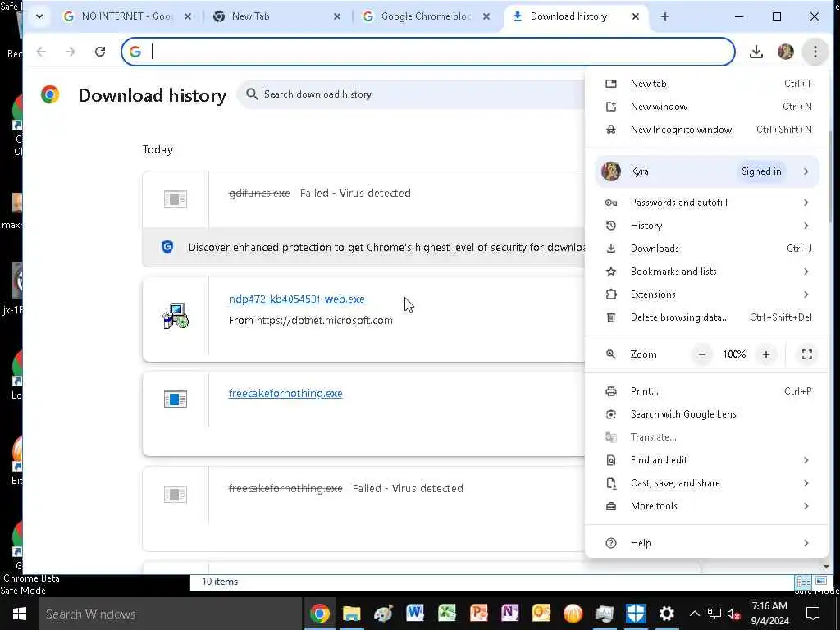Viewport: 840px width, 630px height.
Task: Open Word from the taskbar
Action: coord(415,614)
